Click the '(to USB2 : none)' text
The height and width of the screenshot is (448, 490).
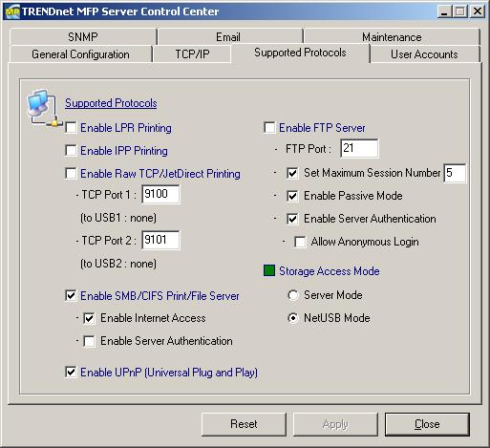pos(118,264)
